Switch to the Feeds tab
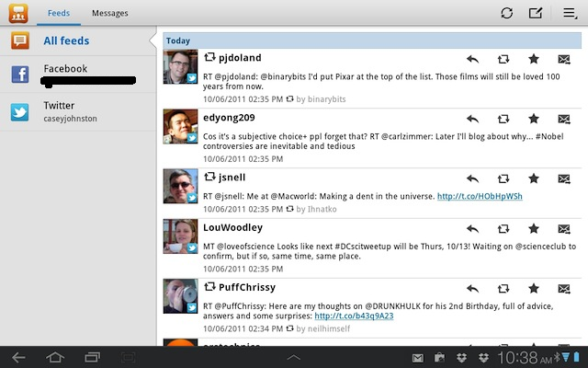The width and height of the screenshot is (588, 368). [59, 13]
